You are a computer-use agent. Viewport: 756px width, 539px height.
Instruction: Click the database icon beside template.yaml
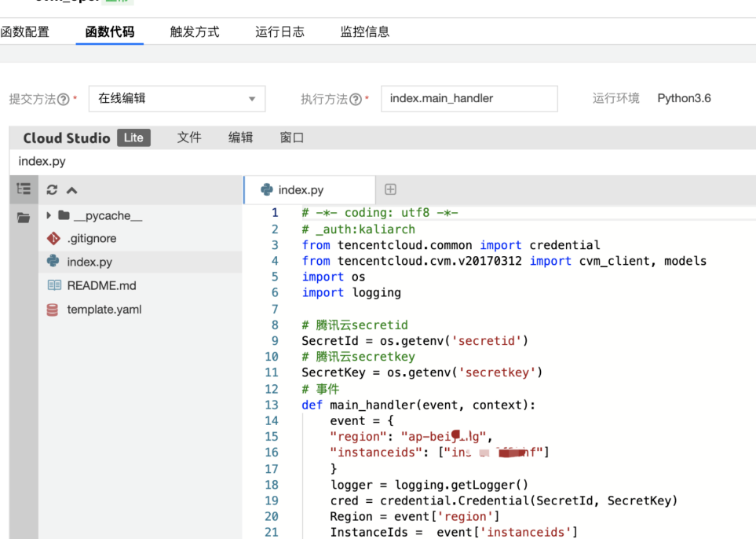[x=53, y=310]
